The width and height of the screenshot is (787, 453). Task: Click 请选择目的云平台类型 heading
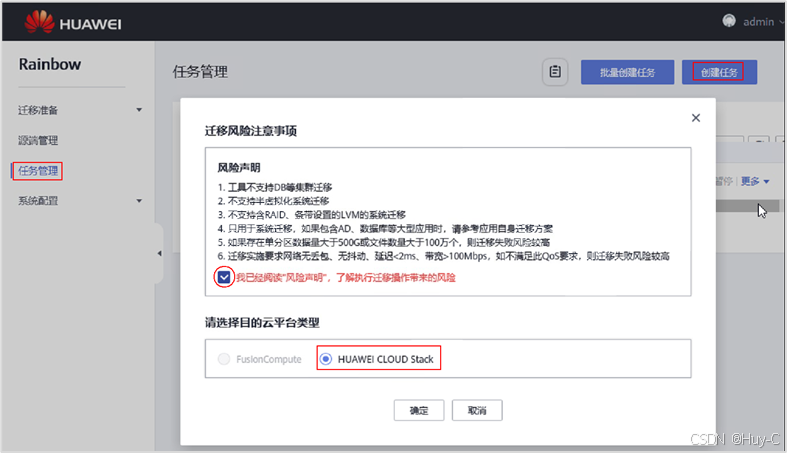point(262,323)
